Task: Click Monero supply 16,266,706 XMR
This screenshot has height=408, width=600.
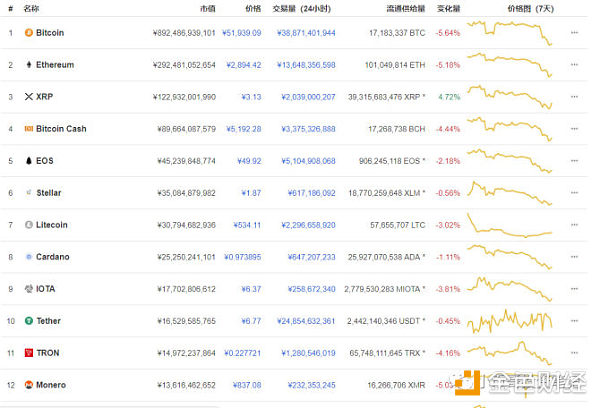Action: point(396,385)
